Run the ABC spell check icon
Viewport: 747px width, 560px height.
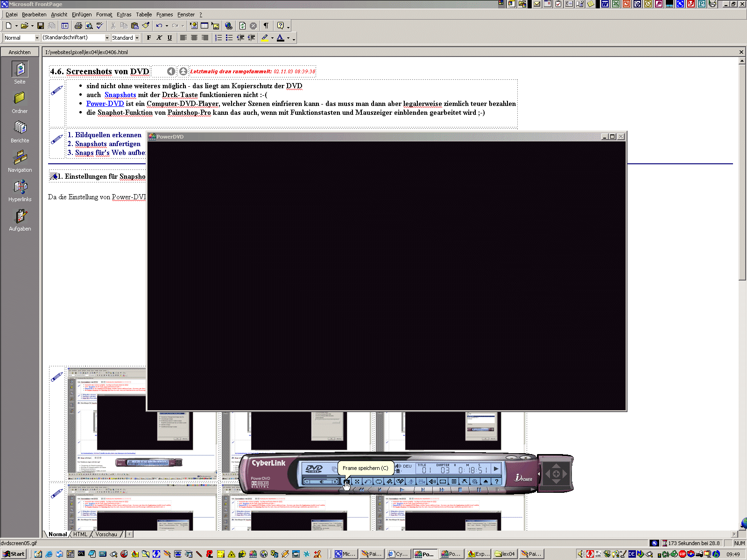(100, 26)
